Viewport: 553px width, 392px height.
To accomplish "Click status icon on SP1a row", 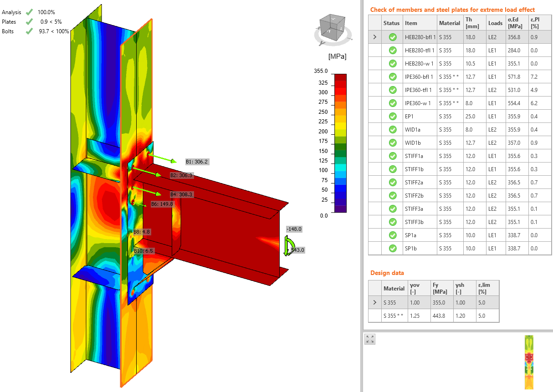I will 392,235.
